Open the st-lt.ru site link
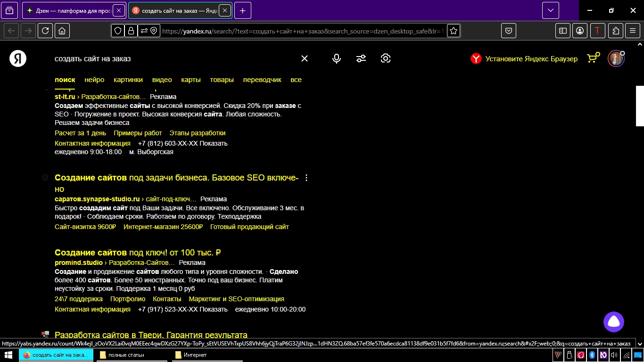 (65, 97)
